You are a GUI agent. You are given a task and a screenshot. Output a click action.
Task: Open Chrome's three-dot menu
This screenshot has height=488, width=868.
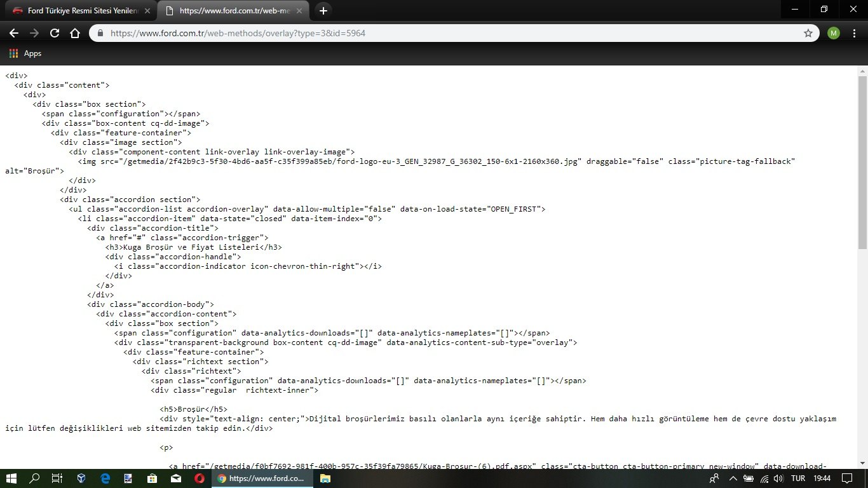854,33
